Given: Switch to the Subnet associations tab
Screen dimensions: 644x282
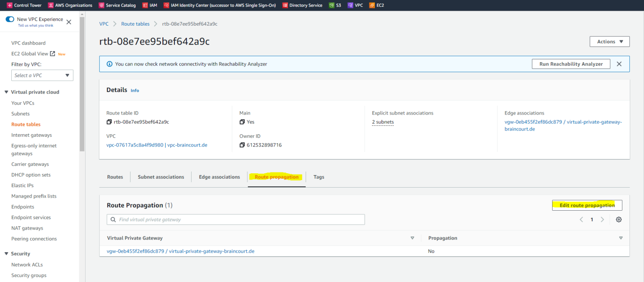Looking at the screenshot, I should 161,177.
